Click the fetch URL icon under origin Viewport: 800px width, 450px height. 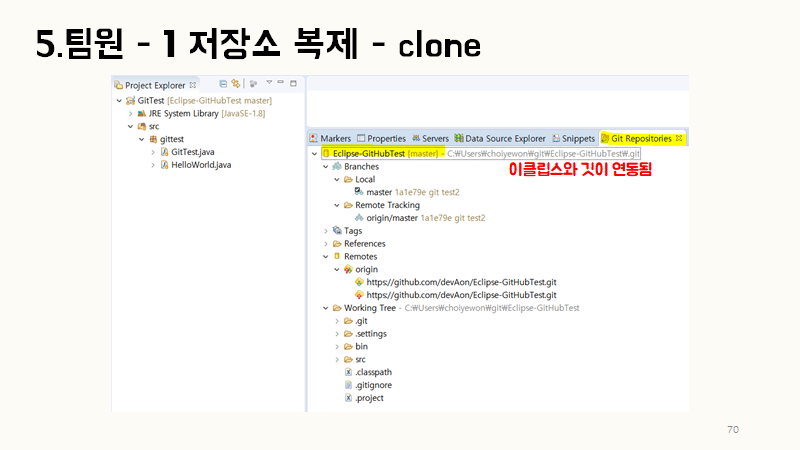point(359,282)
